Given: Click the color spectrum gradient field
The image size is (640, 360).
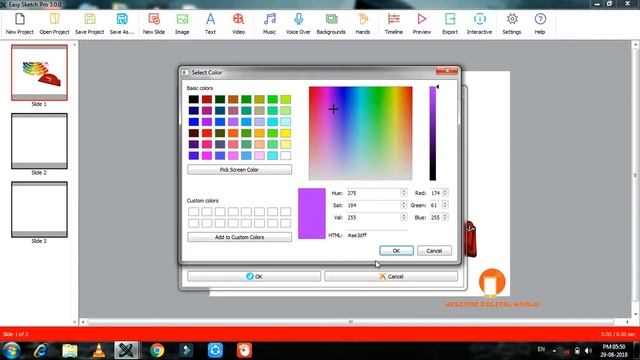Looking at the screenshot, I should coord(360,133).
